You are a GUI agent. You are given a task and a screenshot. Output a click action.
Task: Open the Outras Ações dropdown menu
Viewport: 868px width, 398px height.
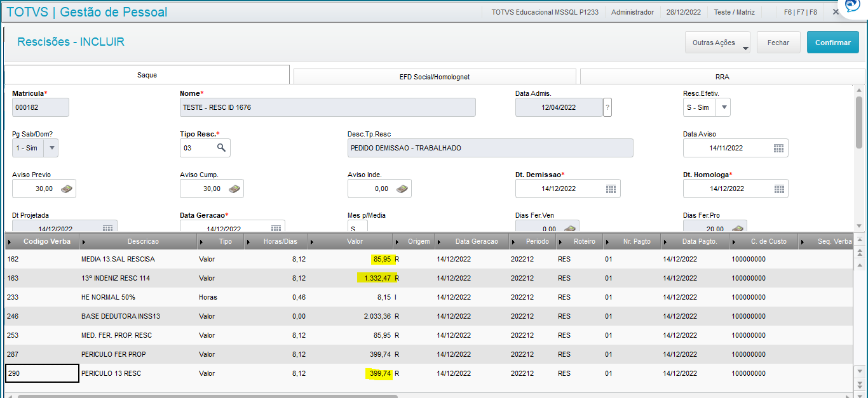point(717,43)
